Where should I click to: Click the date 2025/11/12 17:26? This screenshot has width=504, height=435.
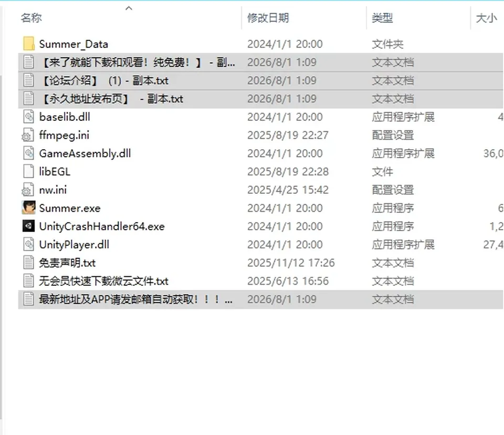coord(291,263)
